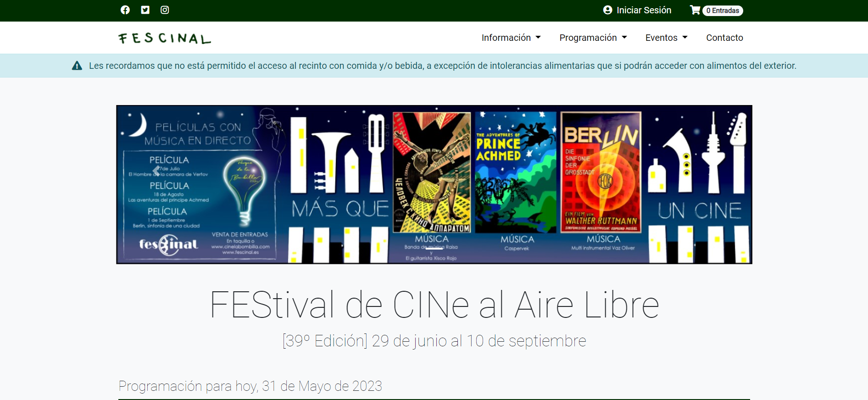Expand the Programación dropdown menu
868x400 pixels.
tap(593, 38)
